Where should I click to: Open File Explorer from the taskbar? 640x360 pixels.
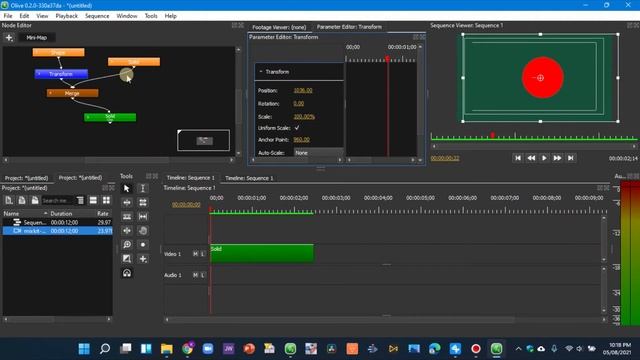(167, 349)
